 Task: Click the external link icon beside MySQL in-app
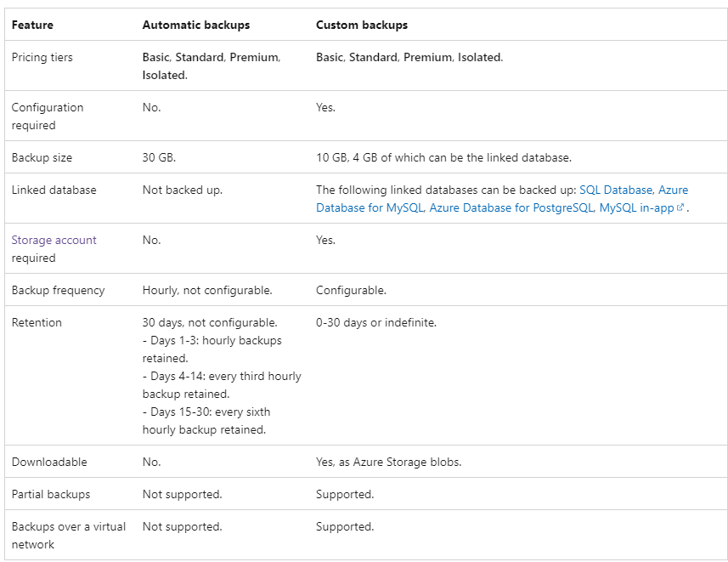(680, 207)
